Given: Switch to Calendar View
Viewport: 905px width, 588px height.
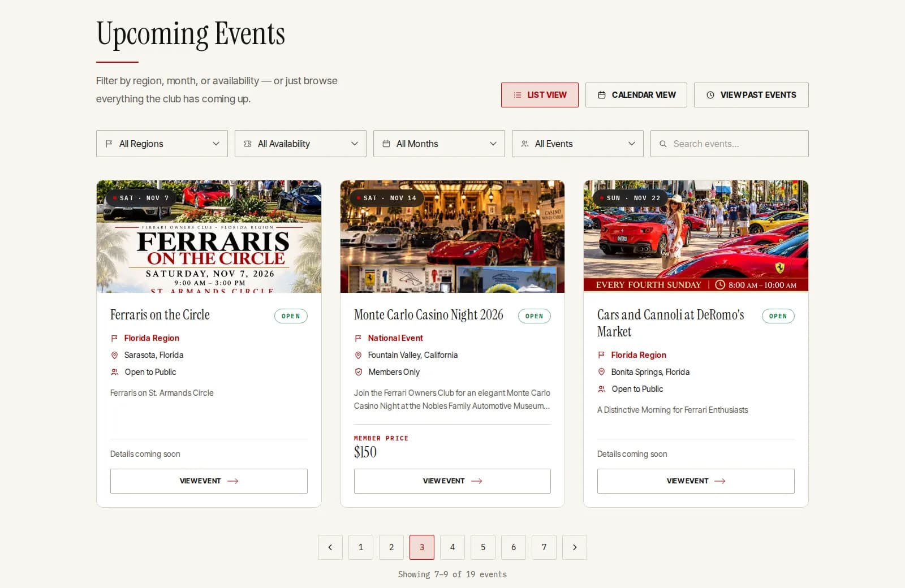Looking at the screenshot, I should coord(636,95).
